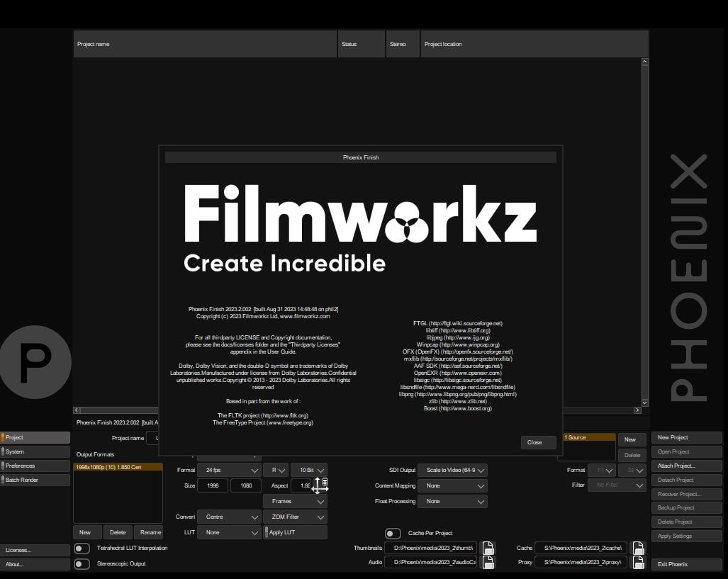728x579 pixels.
Task: Open the Convert Centre dropdown
Action: tap(229, 517)
